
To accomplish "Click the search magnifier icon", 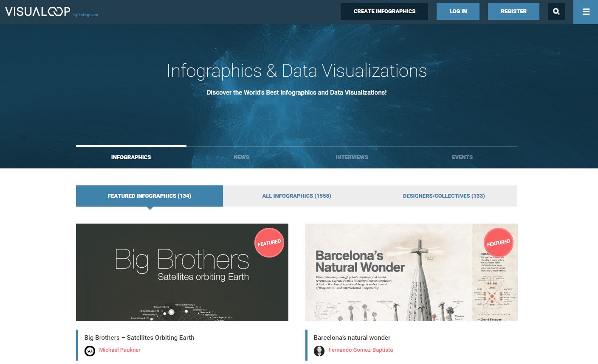I will tap(556, 11).
